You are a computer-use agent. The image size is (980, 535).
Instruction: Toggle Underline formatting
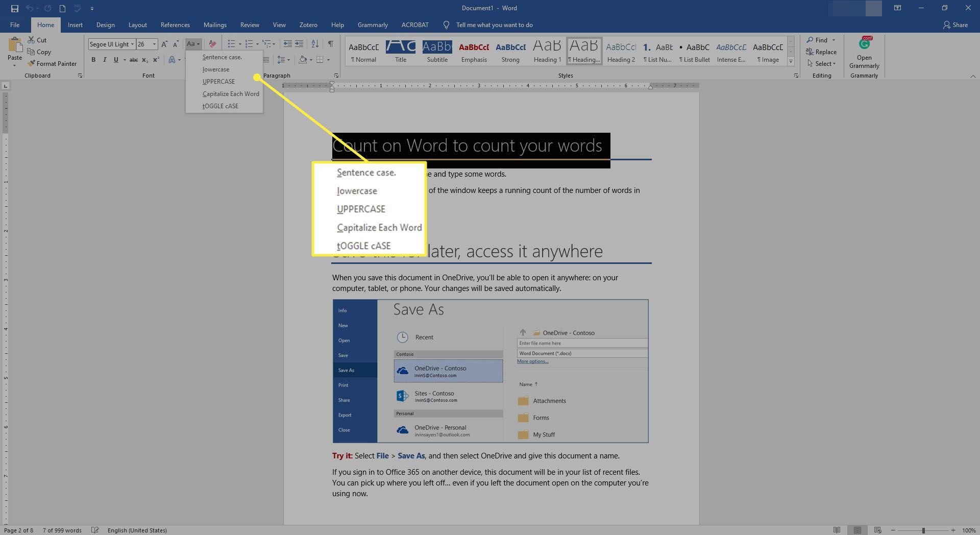(116, 60)
